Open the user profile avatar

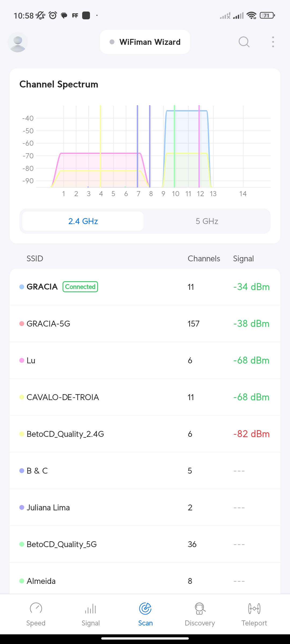pyautogui.click(x=18, y=42)
